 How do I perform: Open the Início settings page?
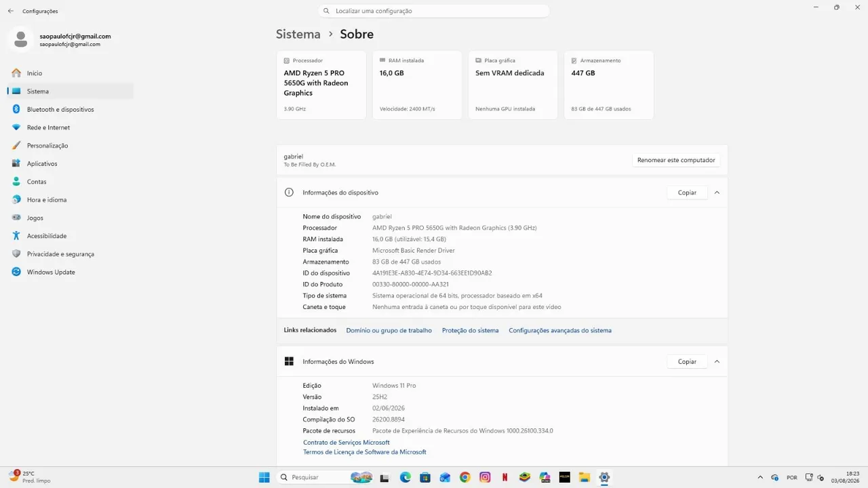pos(71,73)
